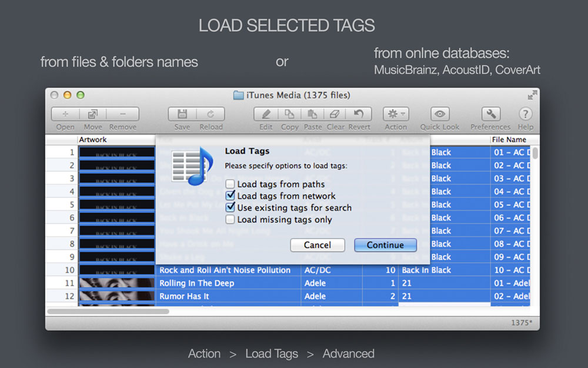Save changes with the floppy disk icon
Screen dimensions: 588x368
click(x=182, y=114)
